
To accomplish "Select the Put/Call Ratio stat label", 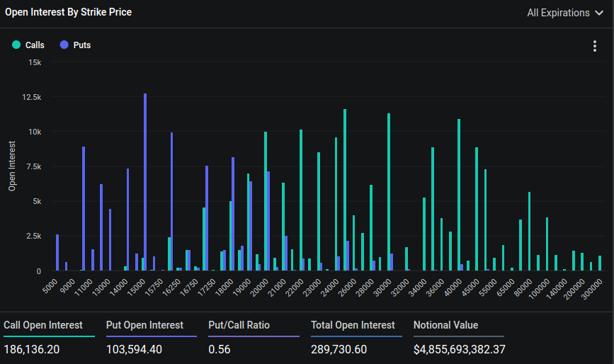I will [239, 325].
